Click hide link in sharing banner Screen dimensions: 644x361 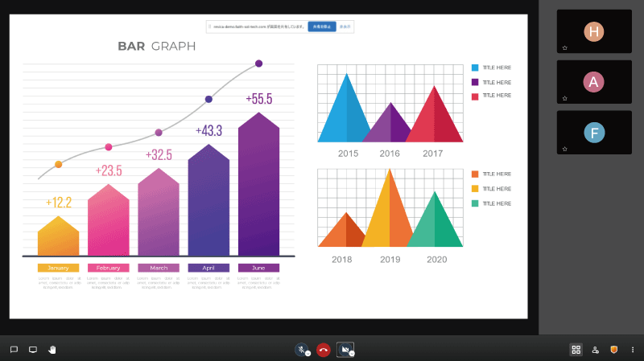[345, 27]
